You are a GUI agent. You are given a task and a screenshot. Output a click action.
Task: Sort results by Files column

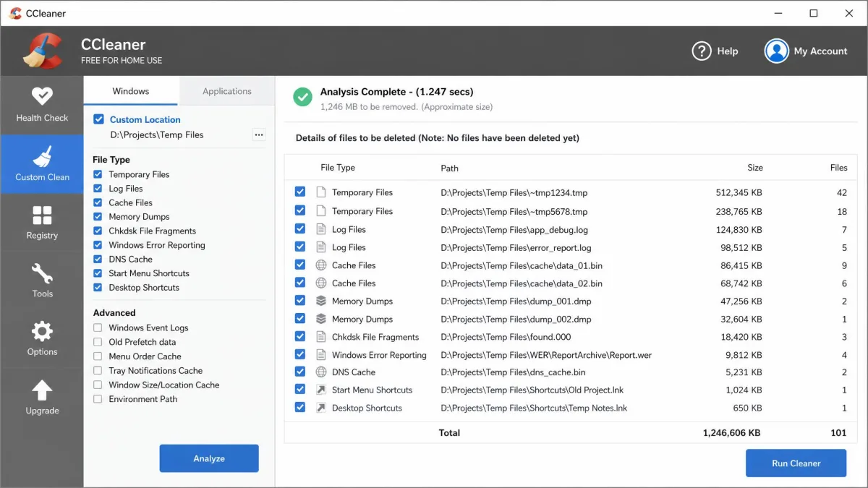click(x=838, y=168)
